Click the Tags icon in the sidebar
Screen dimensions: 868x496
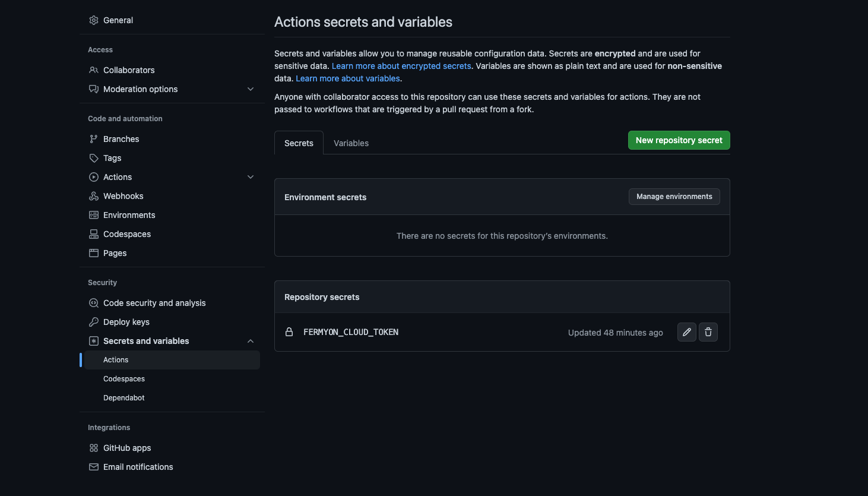point(93,157)
